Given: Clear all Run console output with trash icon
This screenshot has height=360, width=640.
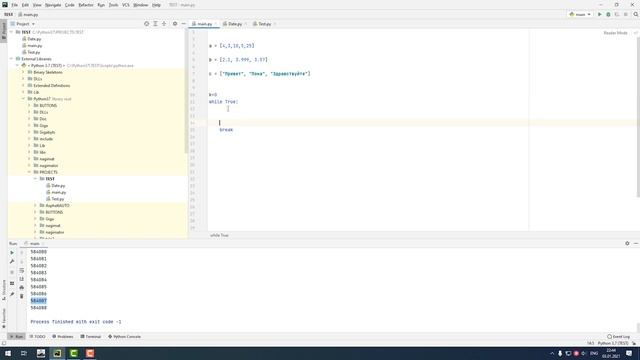Looking at the screenshot, I should (22, 296).
